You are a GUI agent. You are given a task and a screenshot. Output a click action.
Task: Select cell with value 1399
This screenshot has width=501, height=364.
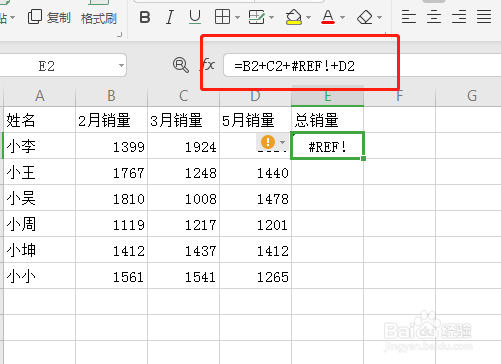coord(112,146)
